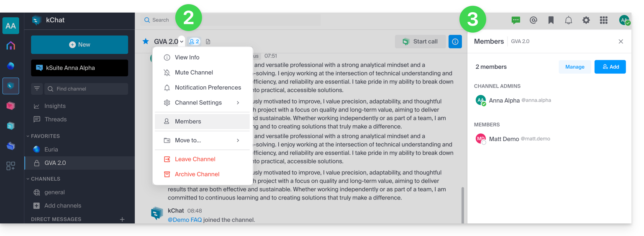Viewport: 644px width, 236px height.
Task: Click the channel filter icon in sidebar
Action: (37, 89)
